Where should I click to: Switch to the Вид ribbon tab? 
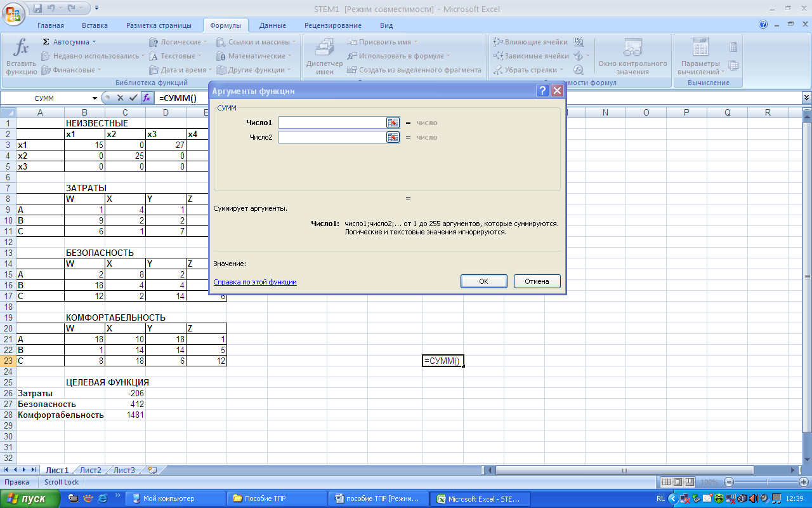pyautogui.click(x=386, y=25)
